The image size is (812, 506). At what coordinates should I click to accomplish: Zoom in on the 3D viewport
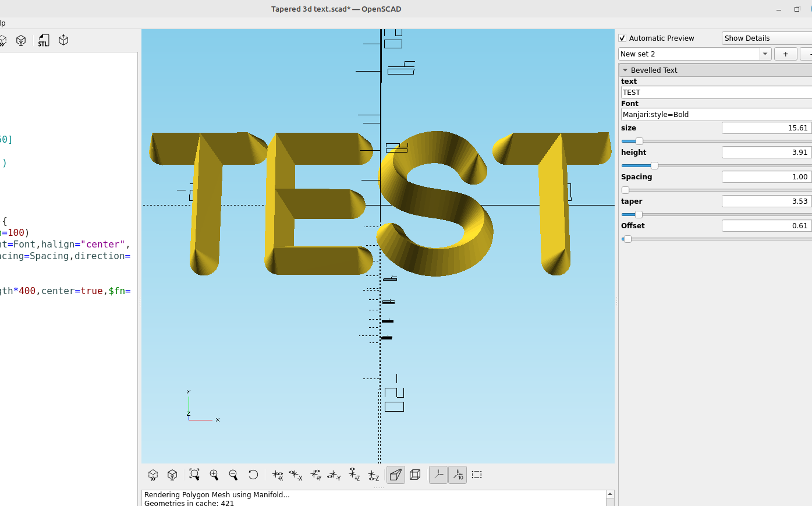click(x=214, y=475)
